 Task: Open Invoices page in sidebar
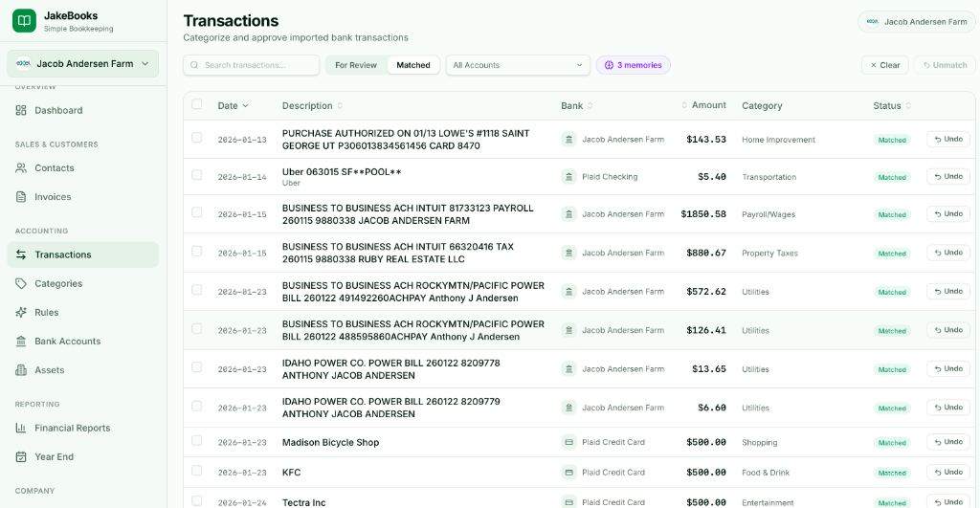(82, 197)
